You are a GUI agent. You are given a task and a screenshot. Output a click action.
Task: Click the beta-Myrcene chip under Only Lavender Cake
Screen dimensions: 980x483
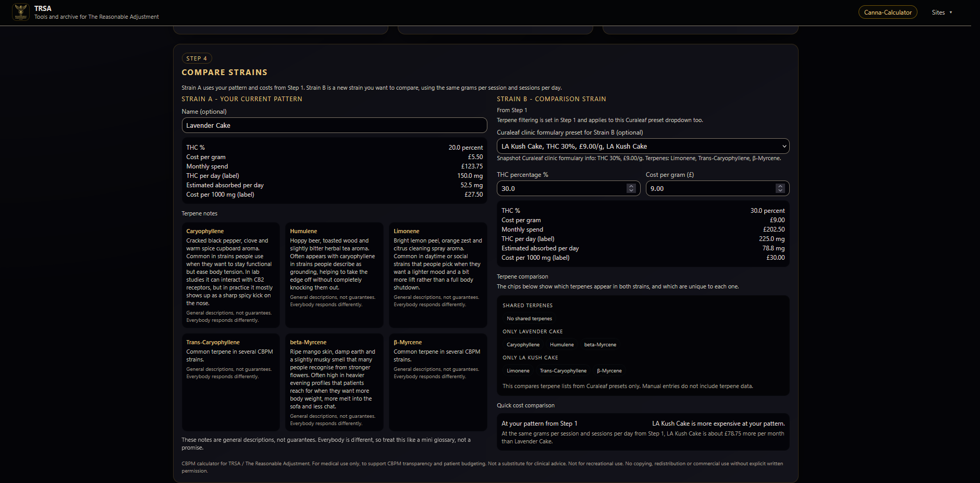click(600, 345)
